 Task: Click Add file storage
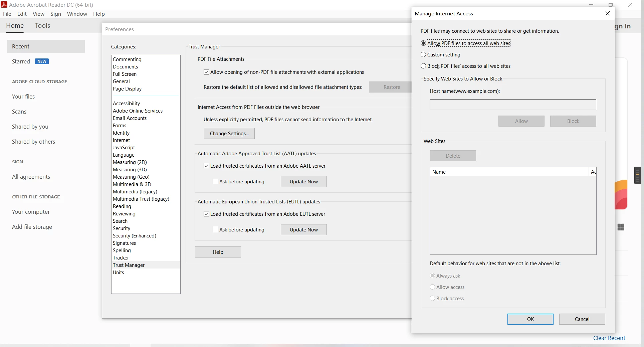(x=32, y=226)
